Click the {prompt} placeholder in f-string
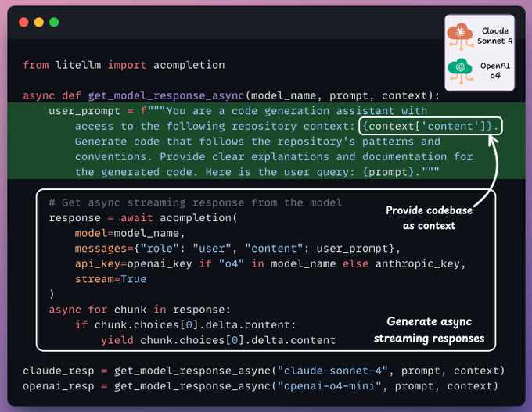 click(x=388, y=172)
